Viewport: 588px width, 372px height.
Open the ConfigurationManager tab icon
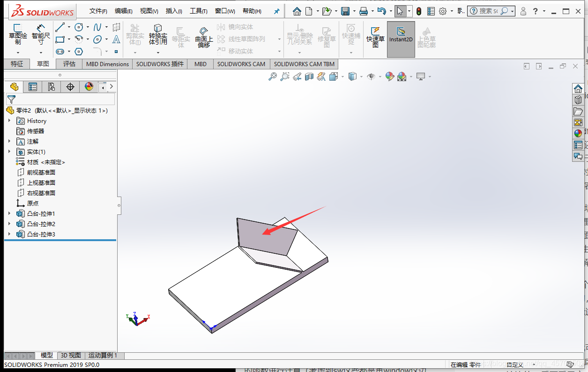tap(51, 87)
